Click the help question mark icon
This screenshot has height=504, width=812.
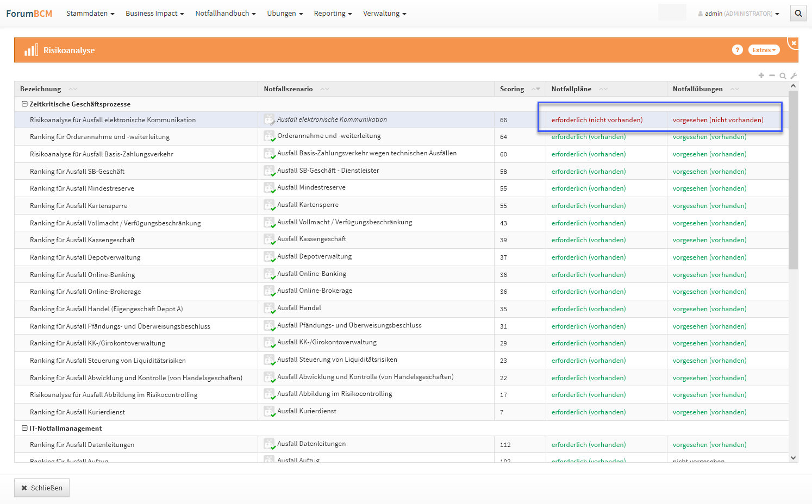(x=737, y=50)
